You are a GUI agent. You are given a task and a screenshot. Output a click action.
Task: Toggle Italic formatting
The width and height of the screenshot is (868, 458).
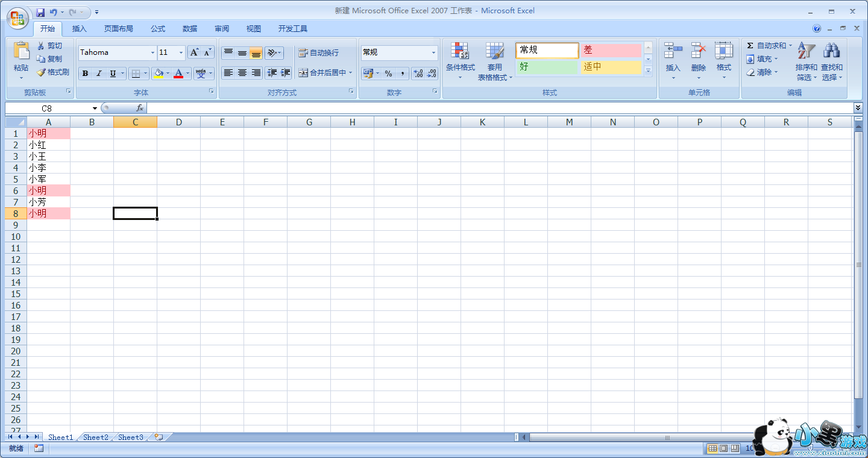tap(99, 74)
